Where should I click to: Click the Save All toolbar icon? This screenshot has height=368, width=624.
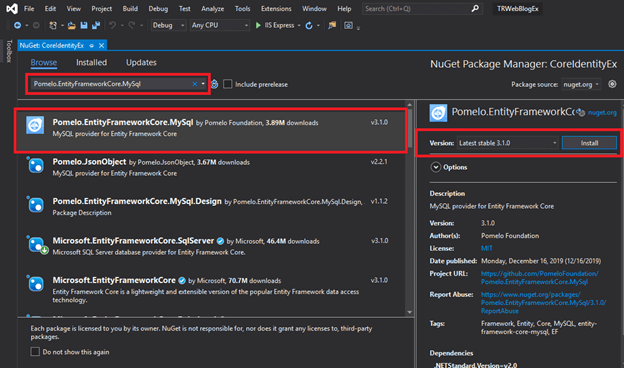96,25
